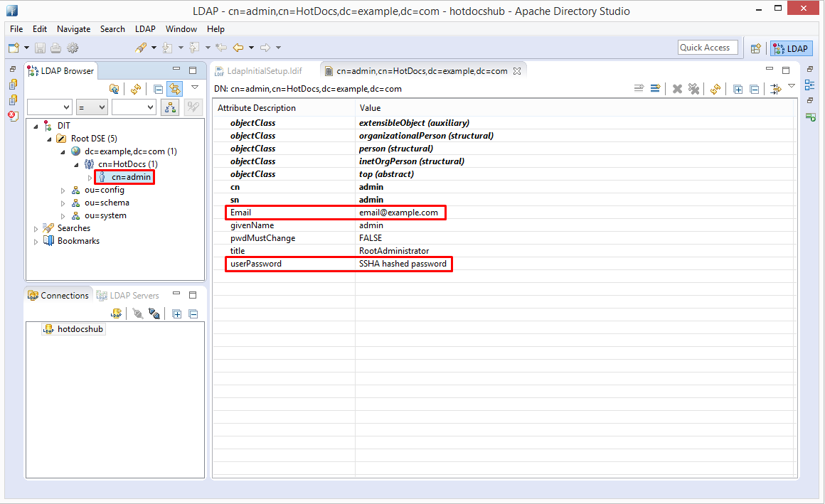Click Expand All icon in entry editor toolbar
This screenshot has height=504, width=825.
[x=738, y=89]
